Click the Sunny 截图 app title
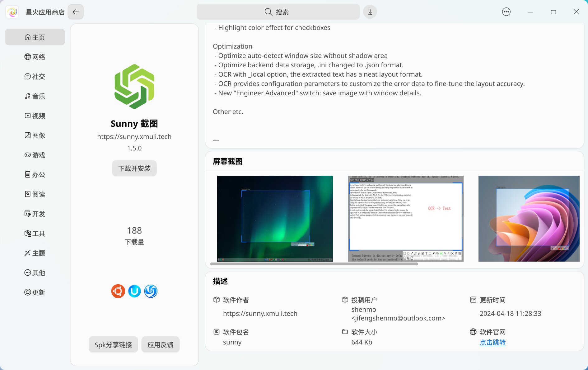 tap(134, 124)
